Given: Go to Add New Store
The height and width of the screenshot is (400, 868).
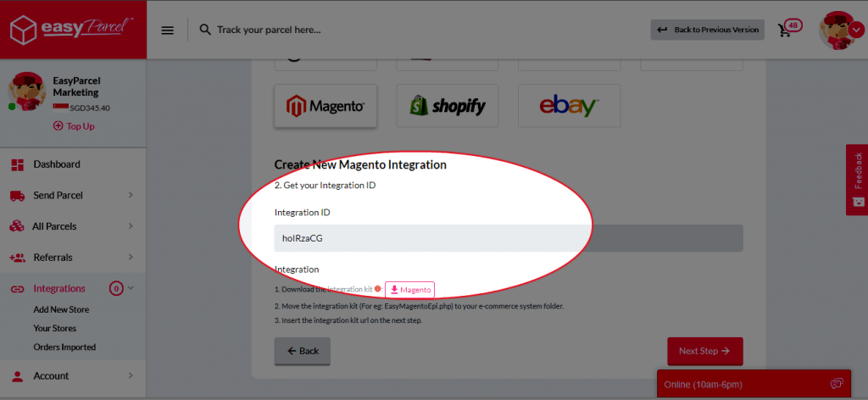Looking at the screenshot, I should pos(61,309).
